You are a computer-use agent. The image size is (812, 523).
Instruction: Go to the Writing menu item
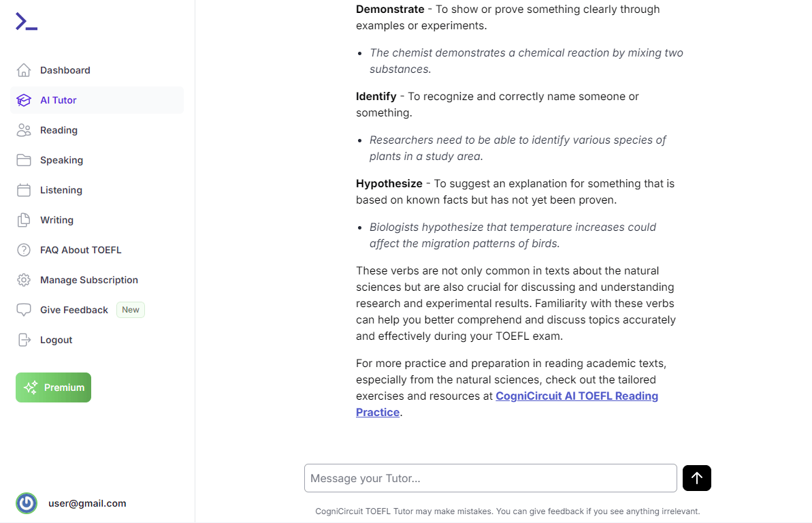tap(56, 220)
